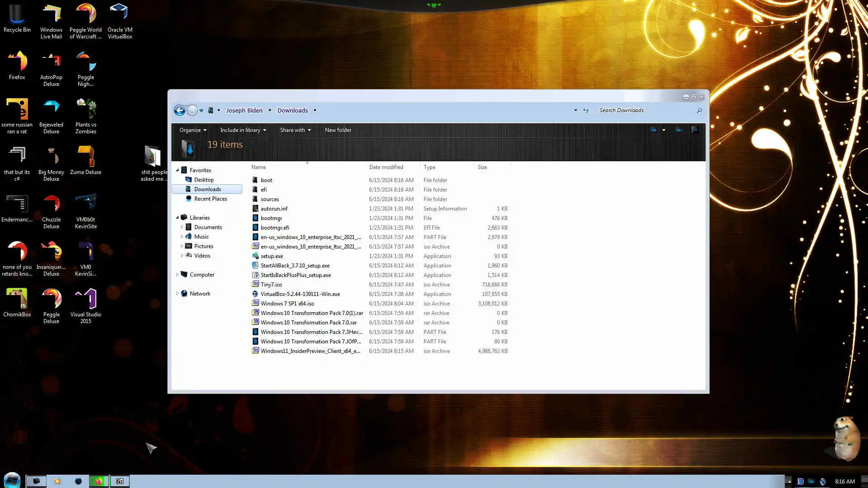Select Recent Places in navigation pane

pos(210,199)
